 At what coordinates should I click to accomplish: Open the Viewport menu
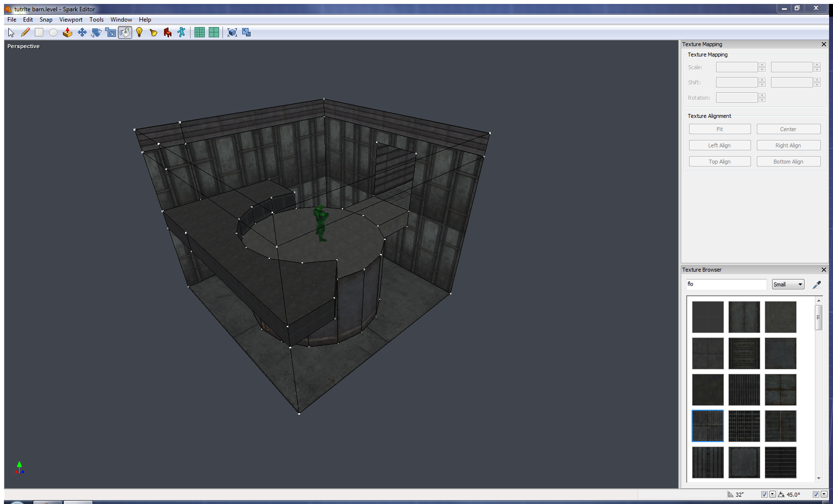[71, 20]
